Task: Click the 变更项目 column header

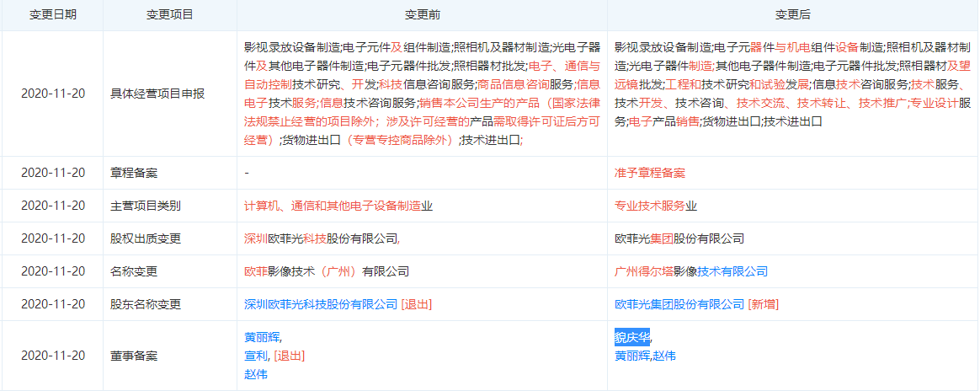Action: click(170, 15)
